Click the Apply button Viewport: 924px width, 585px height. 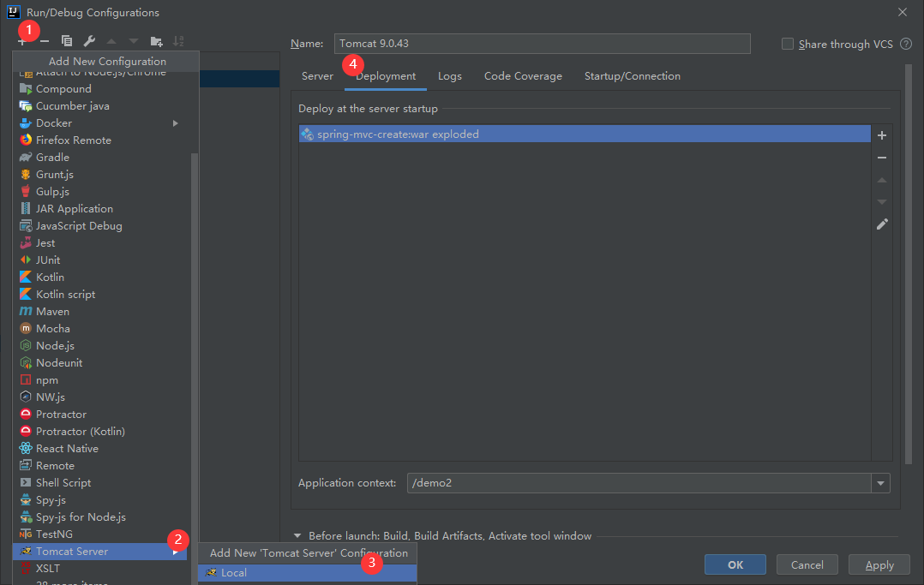tap(879, 564)
